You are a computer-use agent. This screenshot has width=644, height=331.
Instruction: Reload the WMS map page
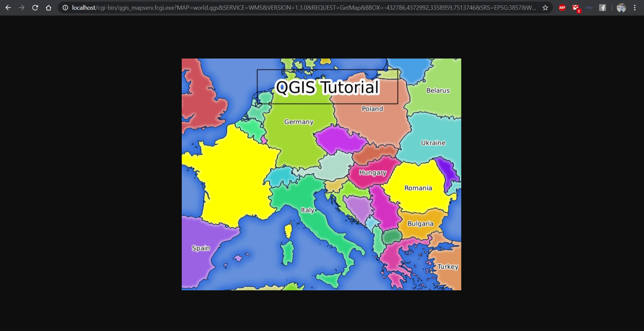35,8
